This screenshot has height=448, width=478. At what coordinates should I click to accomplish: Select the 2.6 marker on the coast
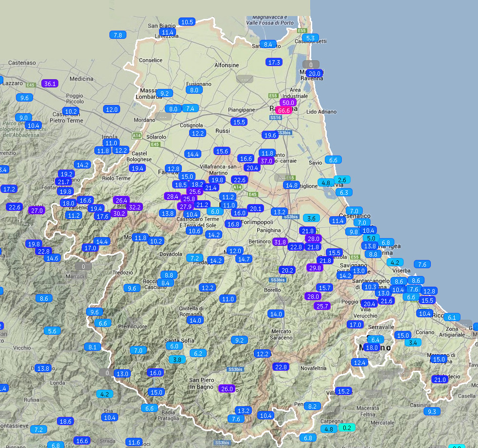pyautogui.click(x=342, y=180)
